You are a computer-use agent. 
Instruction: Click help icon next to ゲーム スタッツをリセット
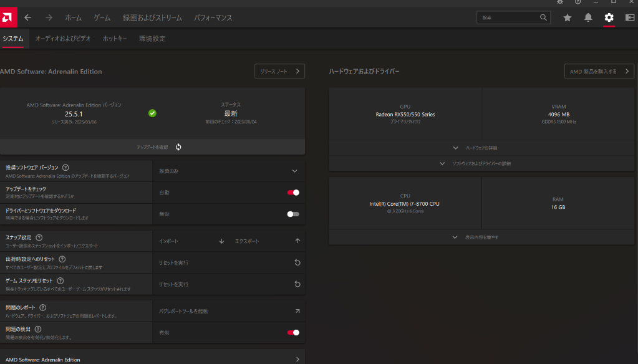point(60,280)
